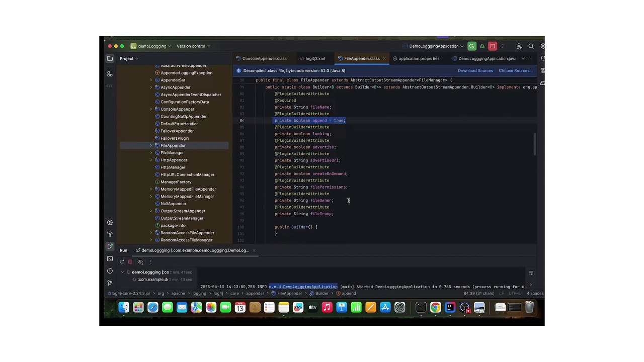Image resolution: width=644 pixels, height=362 pixels.
Task: Open Google Chrome in the Dock
Action: (435, 307)
